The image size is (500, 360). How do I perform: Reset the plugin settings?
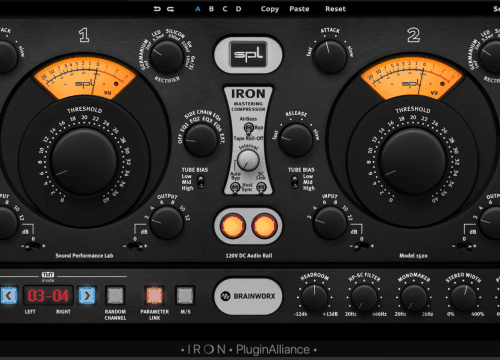tap(335, 9)
